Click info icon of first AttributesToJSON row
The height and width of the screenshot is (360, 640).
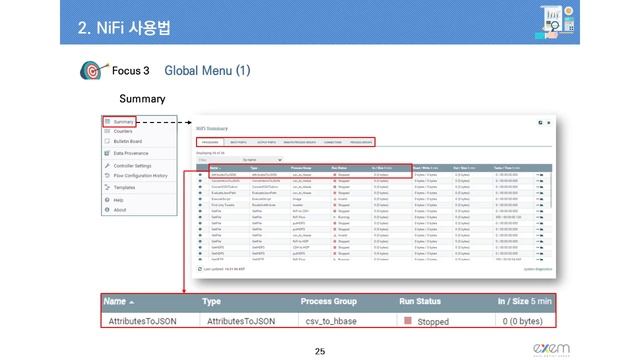[200, 175]
